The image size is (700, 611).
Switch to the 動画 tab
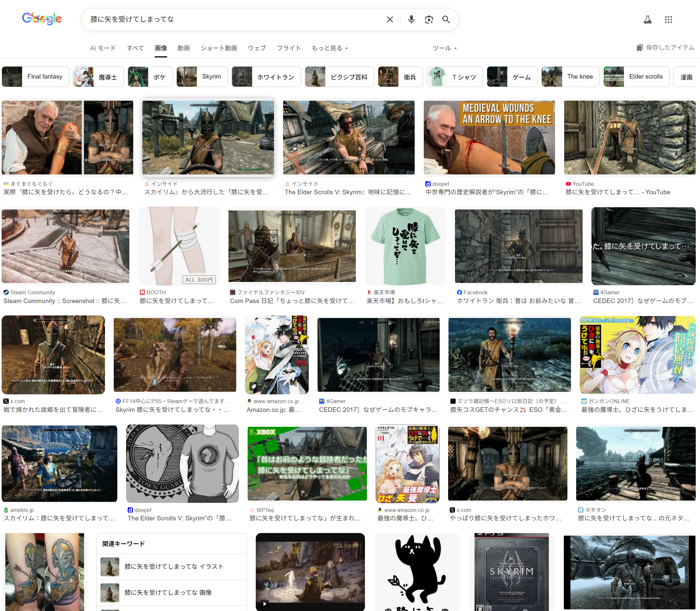[x=184, y=48]
